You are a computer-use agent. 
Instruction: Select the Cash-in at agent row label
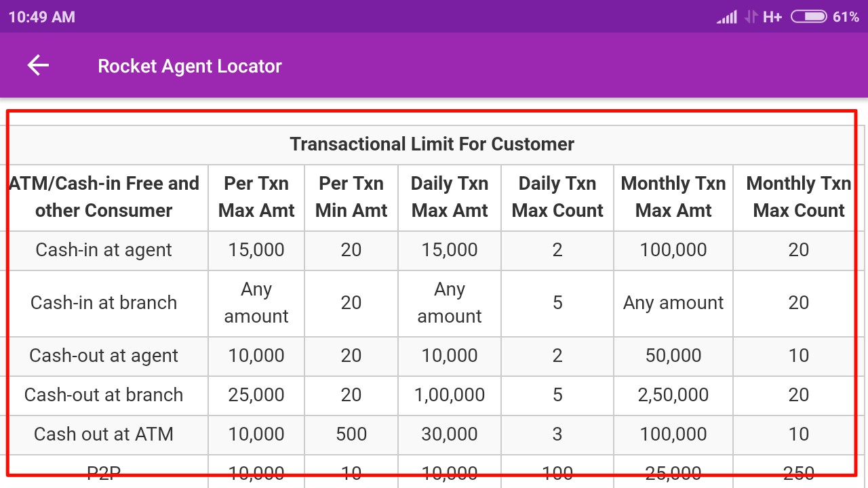click(104, 249)
